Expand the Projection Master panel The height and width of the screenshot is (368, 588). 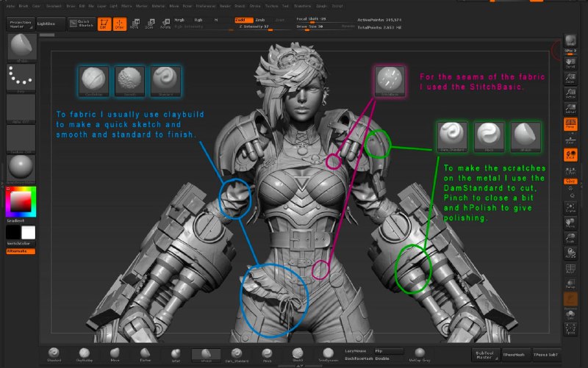(21, 24)
